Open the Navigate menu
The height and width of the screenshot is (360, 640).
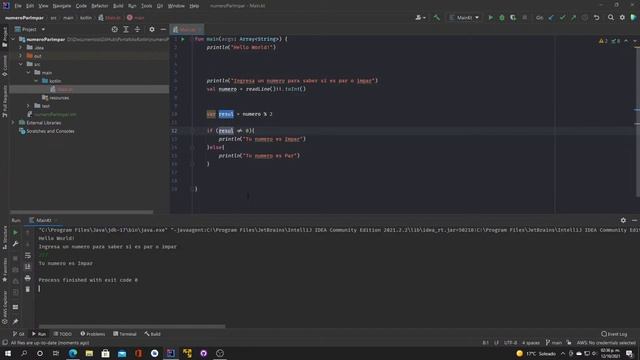62,6
